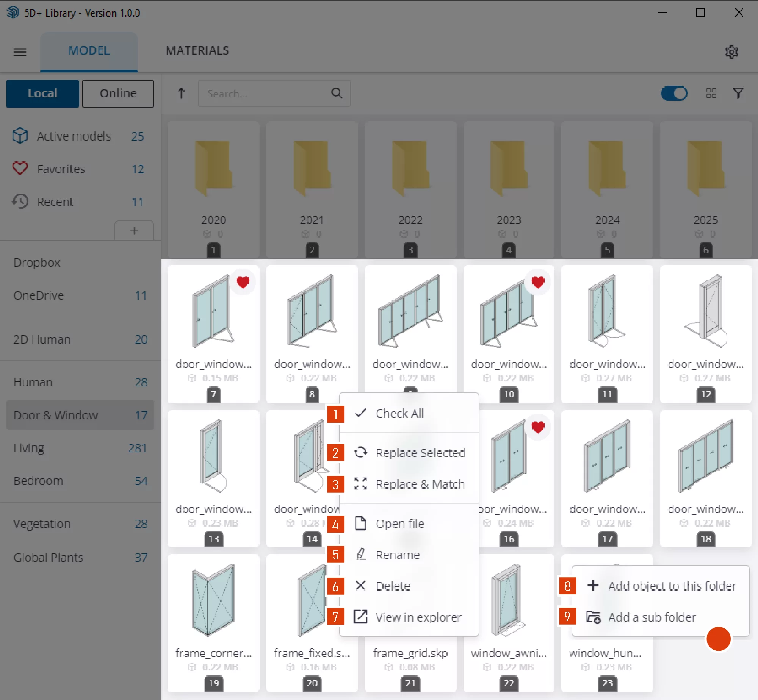This screenshot has width=758, height=700.
Task: Click the sort direction arrow icon
Action: [181, 94]
